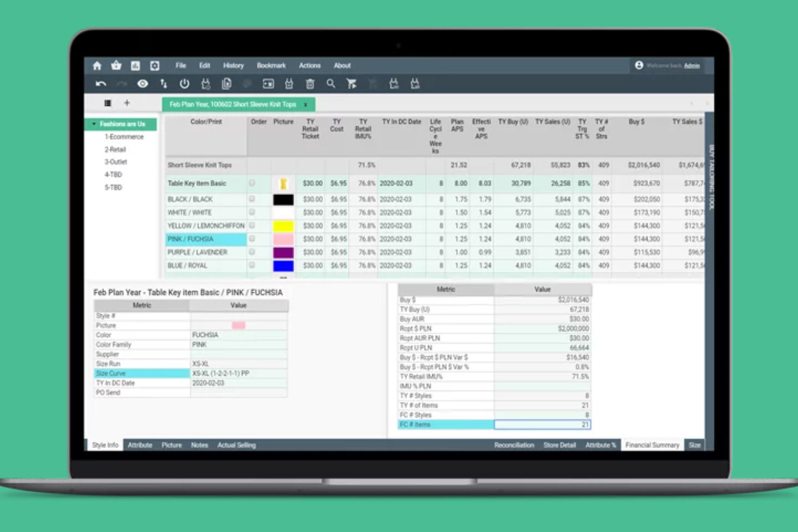Select 1-Ecommerce in the tree
The height and width of the screenshot is (532, 798).
point(124,137)
